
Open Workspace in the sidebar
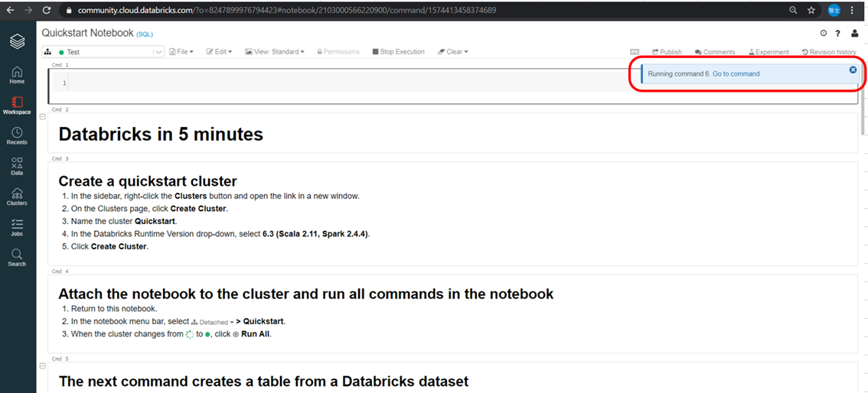click(x=17, y=106)
